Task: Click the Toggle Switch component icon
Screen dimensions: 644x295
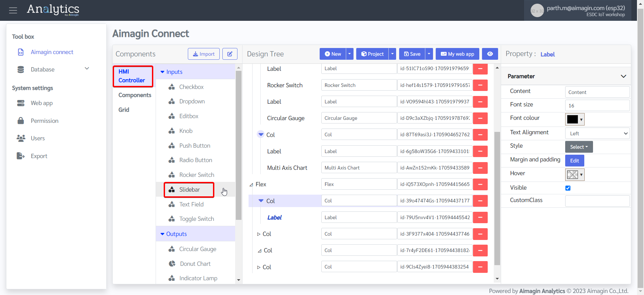Action: click(x=172, y=219)
